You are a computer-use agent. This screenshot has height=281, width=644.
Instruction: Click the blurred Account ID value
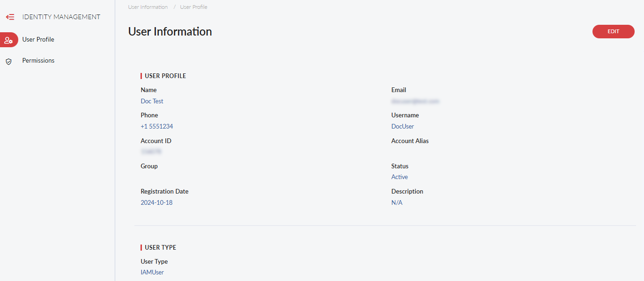point(151,151)
